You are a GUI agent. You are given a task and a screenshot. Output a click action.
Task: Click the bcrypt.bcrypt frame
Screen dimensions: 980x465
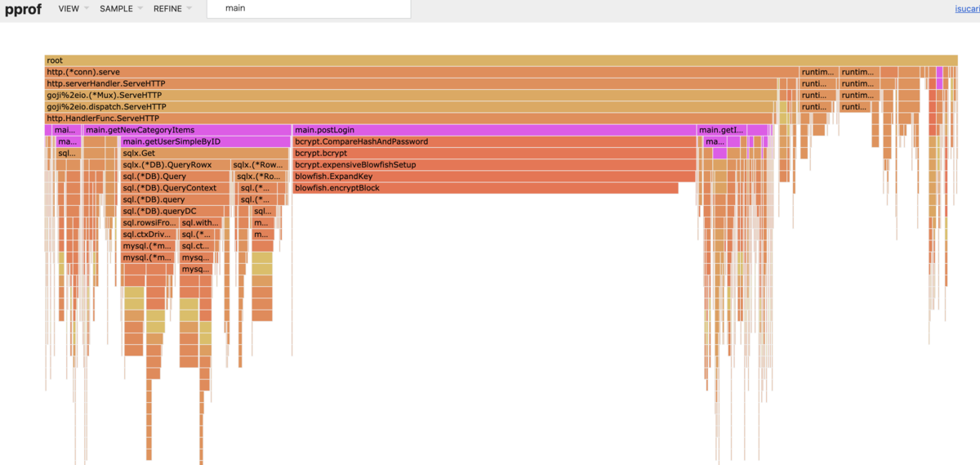coord(494,153)
